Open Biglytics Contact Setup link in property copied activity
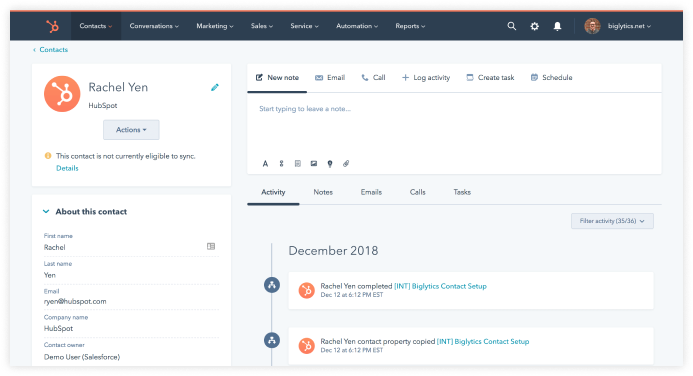The image size is (693, 376). pyautogui.click(x=483, y=342)
